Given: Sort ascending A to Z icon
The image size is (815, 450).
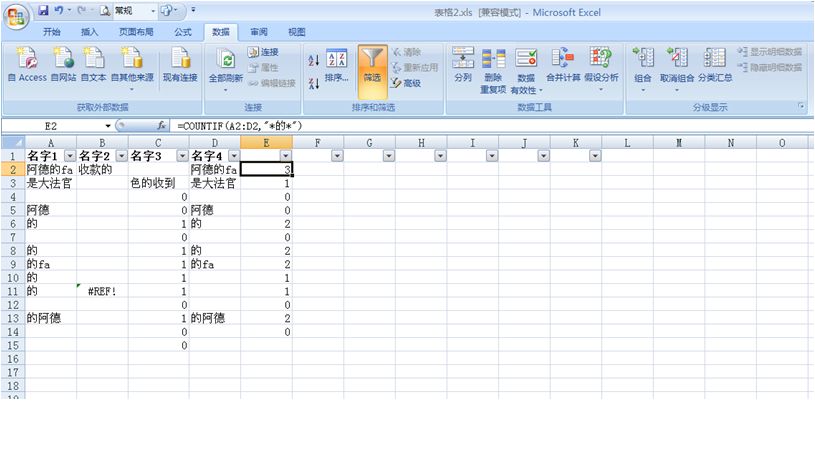Looking at the screenshot, I should point(314,60).
